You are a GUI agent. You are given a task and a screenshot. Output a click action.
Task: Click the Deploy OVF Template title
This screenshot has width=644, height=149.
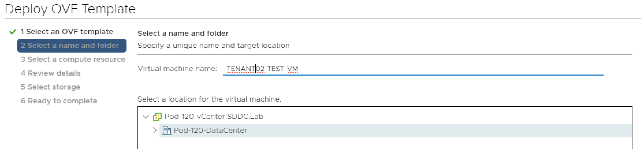pos(70,9)
